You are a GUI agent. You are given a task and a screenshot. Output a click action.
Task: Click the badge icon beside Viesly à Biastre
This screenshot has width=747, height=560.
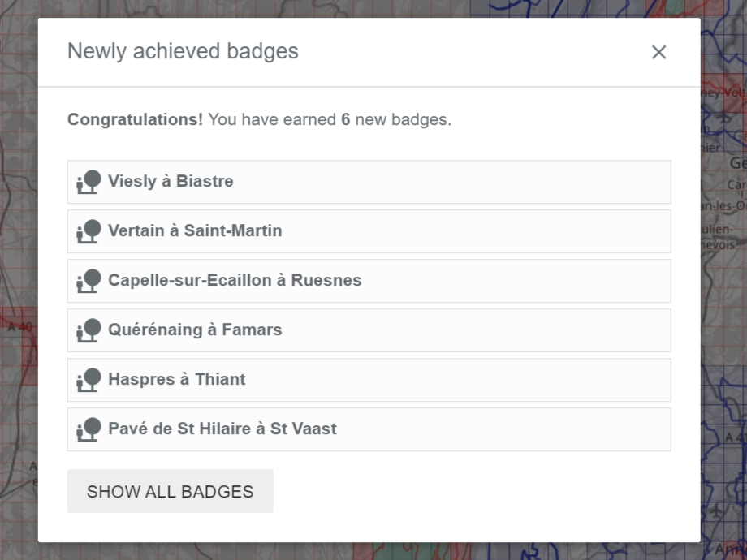click(89, 182)
